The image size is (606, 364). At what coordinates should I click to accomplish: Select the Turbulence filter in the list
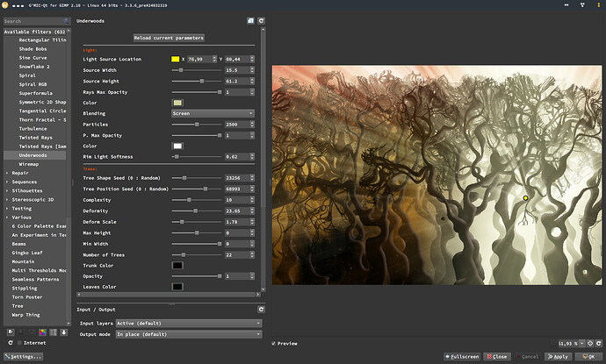pos(33,128)
